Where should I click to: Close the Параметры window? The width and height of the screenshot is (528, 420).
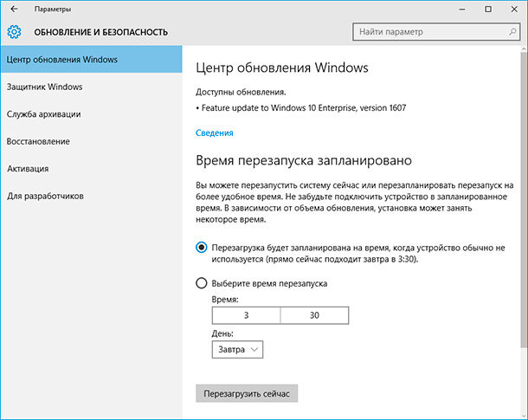(x=514, y=10)
